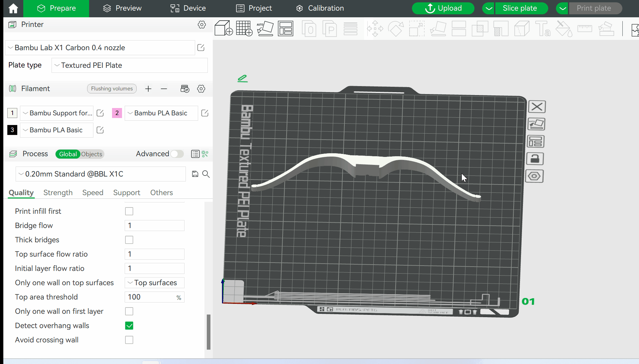
Task: Enable Only one wall on first layer
Action: click(x=129, y=311)
